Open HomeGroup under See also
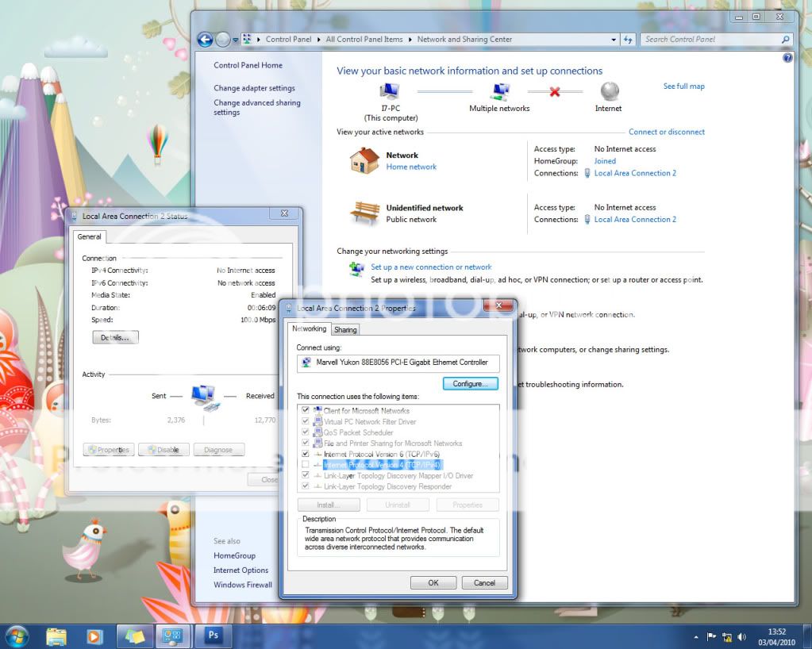This screenshot has width=812, height=649. tap(235, 555)
